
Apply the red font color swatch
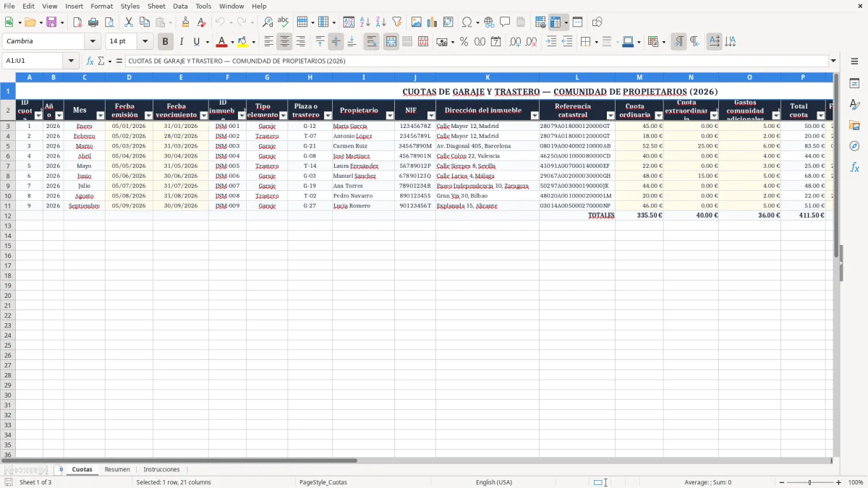pos(222,42)
